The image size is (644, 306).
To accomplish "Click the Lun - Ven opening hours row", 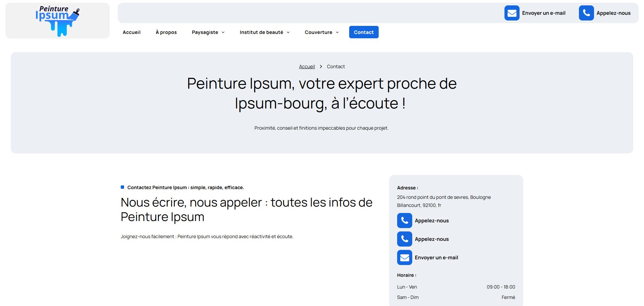I will click(456, 287).
